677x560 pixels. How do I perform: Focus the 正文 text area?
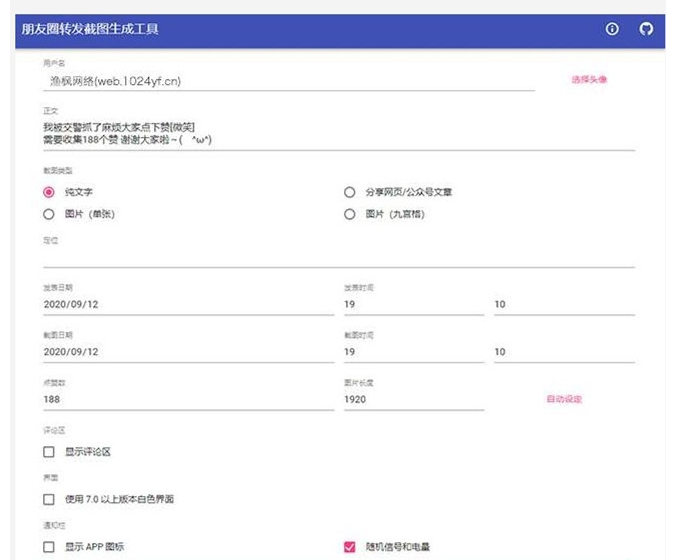(x=338, y=133)
